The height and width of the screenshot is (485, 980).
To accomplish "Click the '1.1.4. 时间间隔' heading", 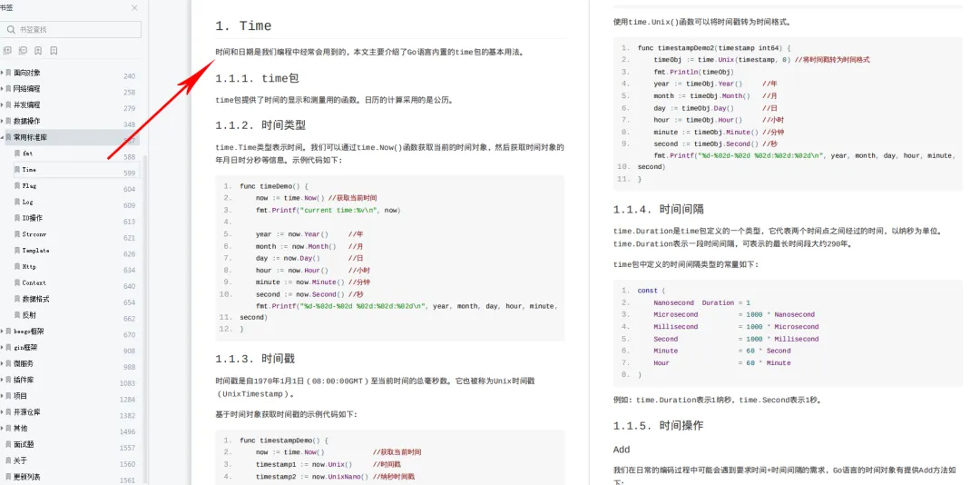I will point(659,210).
